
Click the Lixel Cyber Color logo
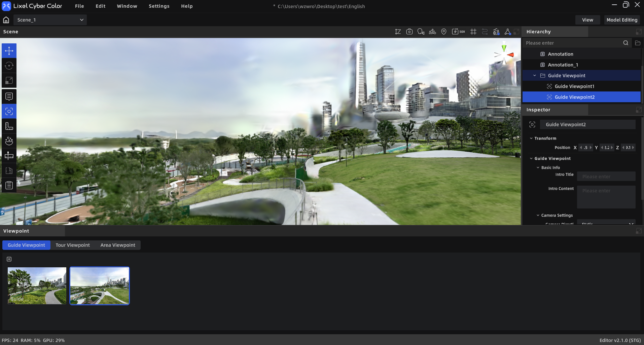point(6,6)
